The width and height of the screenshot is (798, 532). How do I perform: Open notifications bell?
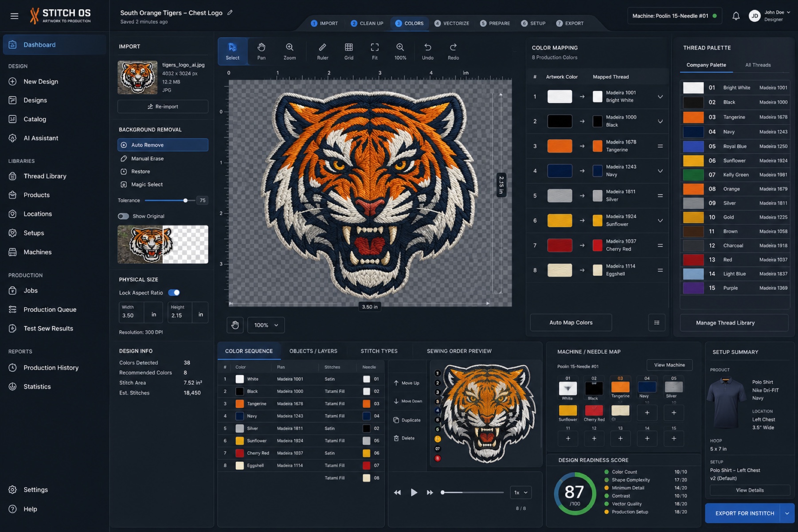(736, 16)
